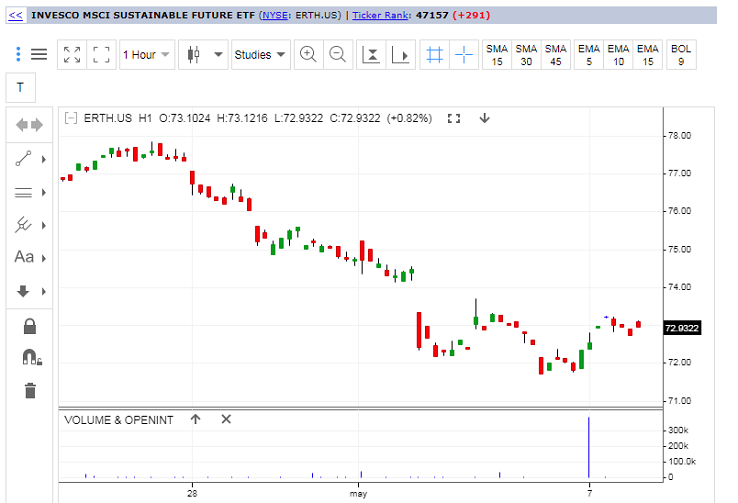Click the VOLUME & OPENINT pane title
Image resolution: width=738 pixels, height=503 pixels.
tap(119, 420)
